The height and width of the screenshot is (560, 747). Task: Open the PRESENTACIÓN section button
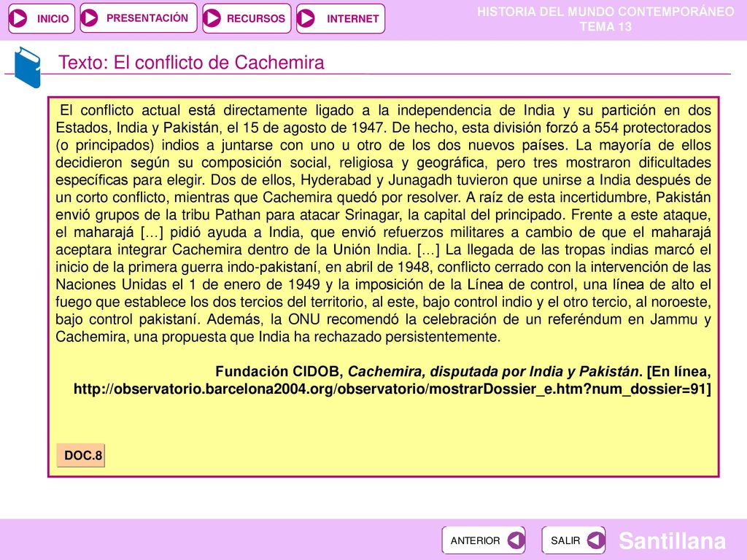[x=138, y=18]
